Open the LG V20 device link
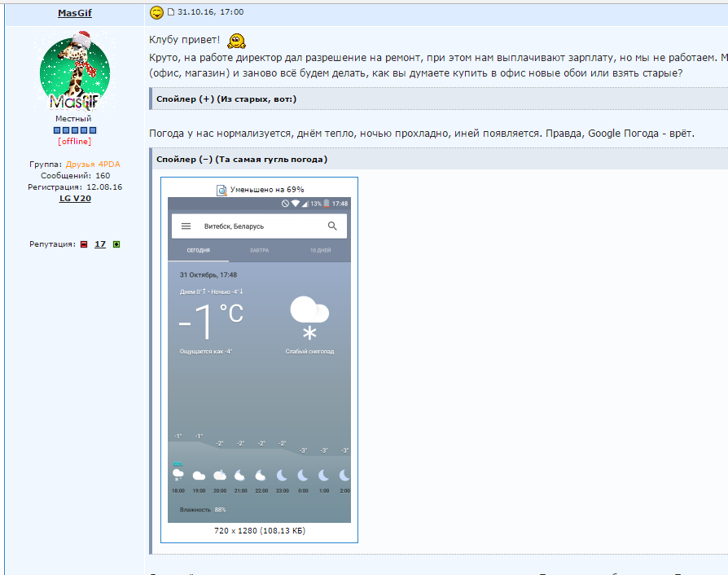Screen dimensions: 728x575 tap(75, 199)
